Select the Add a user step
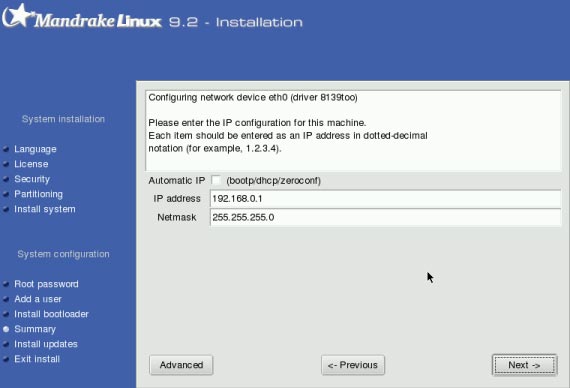Viewport: 570px width, 388px height. point(38,299)
